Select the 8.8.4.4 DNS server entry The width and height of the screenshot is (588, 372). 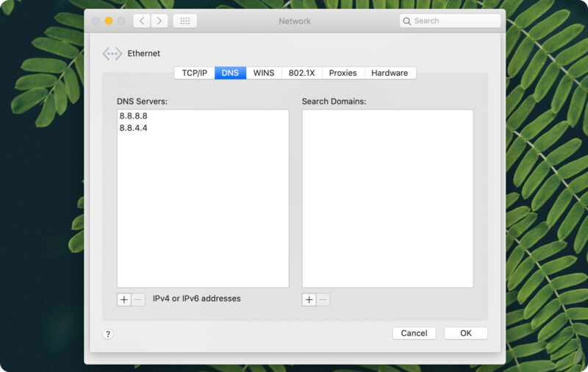134,128
